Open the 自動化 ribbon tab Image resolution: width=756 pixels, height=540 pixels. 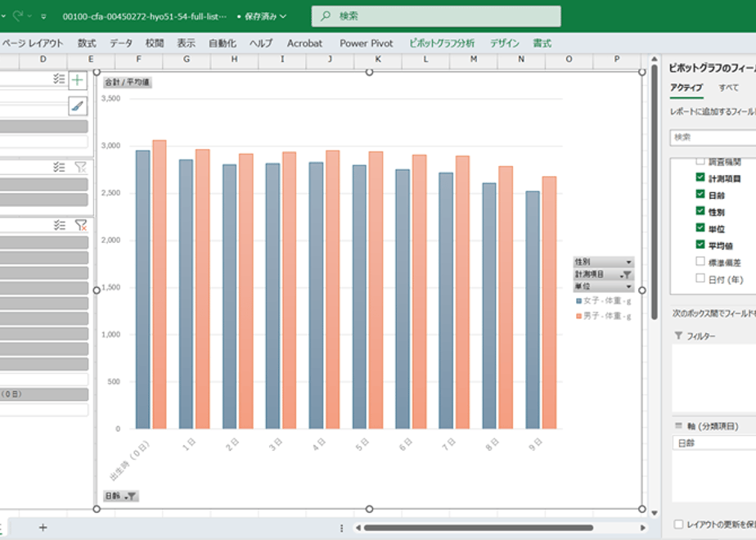[223, 43]
